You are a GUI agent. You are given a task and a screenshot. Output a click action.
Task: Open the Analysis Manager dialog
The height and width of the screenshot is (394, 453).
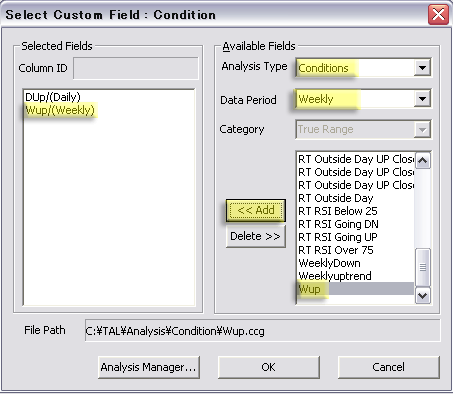[x=149, y=367]
